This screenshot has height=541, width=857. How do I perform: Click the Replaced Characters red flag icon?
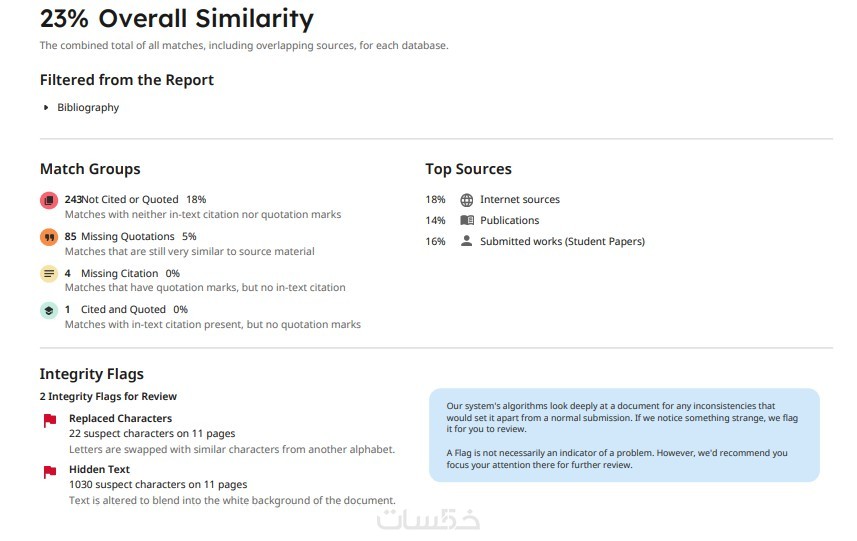click(50, 421)
